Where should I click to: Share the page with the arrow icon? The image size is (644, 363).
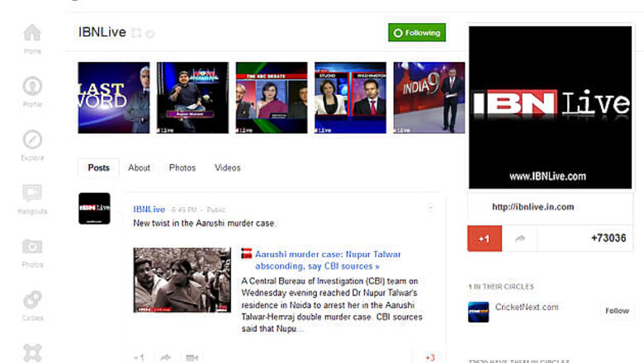[x=519, y=238]
